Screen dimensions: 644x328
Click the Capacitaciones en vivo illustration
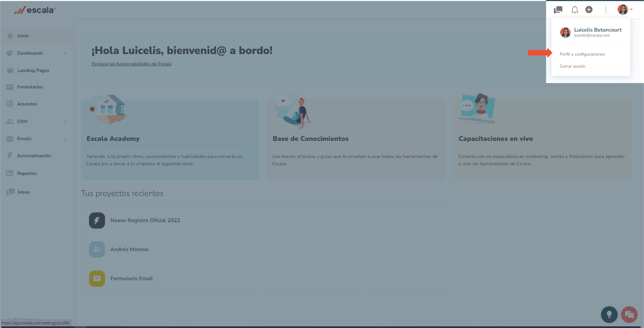pyautogui.click(x=477, y=108)
